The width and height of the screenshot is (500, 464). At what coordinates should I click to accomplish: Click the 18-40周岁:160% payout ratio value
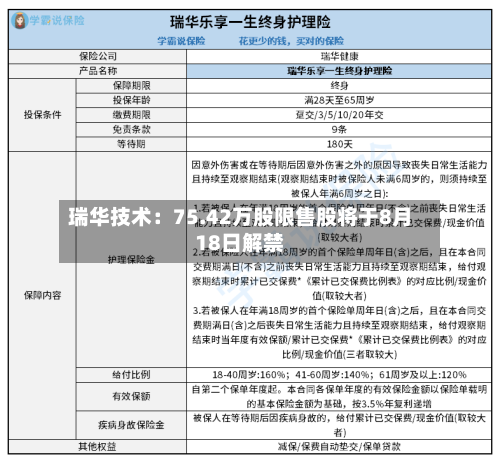(339, 375)
